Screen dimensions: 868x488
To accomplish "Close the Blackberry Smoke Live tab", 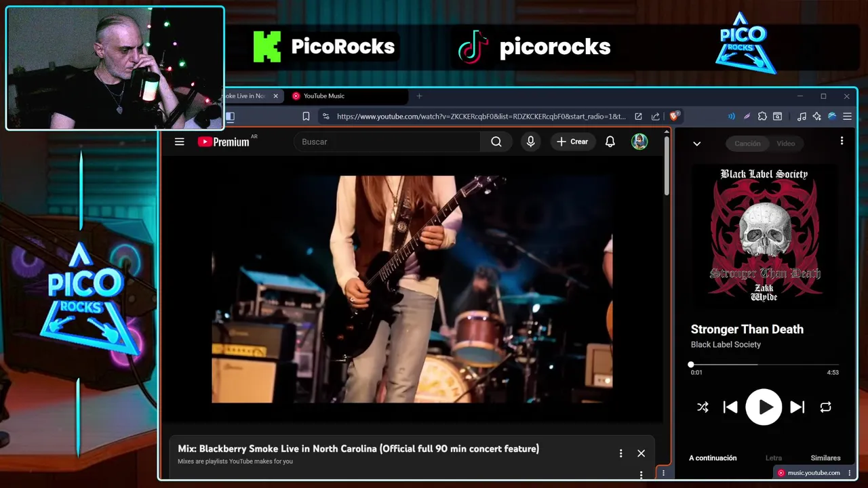I will pos(275,96).
